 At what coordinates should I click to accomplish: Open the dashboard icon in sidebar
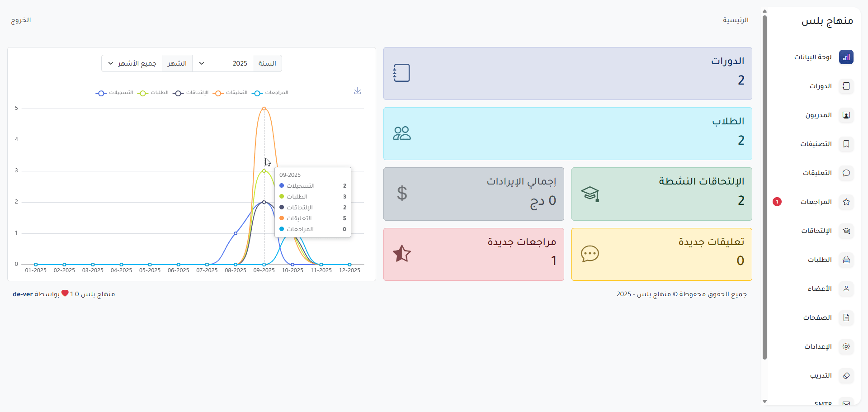tap(846, 57)
